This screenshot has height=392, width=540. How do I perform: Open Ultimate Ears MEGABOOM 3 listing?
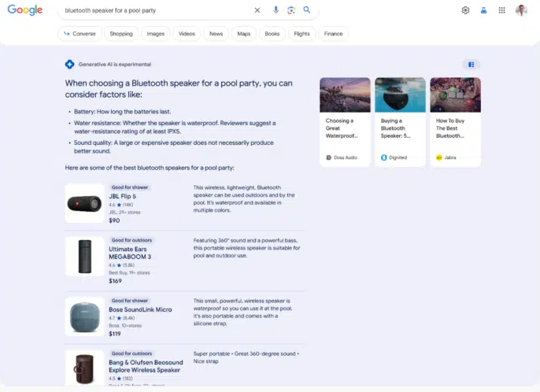coord(130,253)
